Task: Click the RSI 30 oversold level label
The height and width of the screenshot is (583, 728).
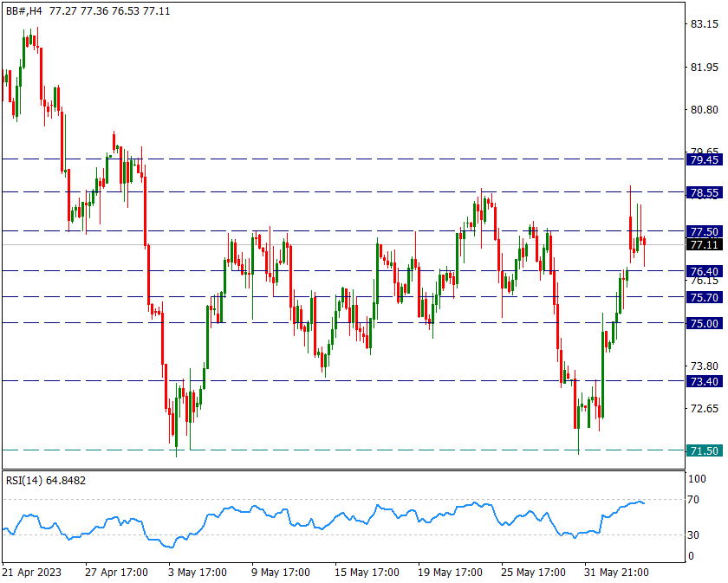Action: pyautogui.click(x=693, y=535)
